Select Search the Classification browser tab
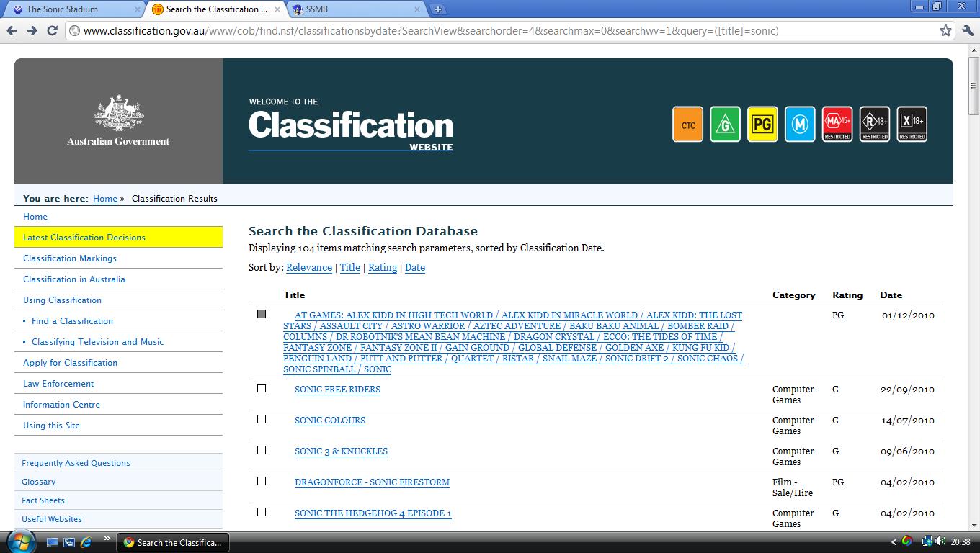 click(216, 9)
